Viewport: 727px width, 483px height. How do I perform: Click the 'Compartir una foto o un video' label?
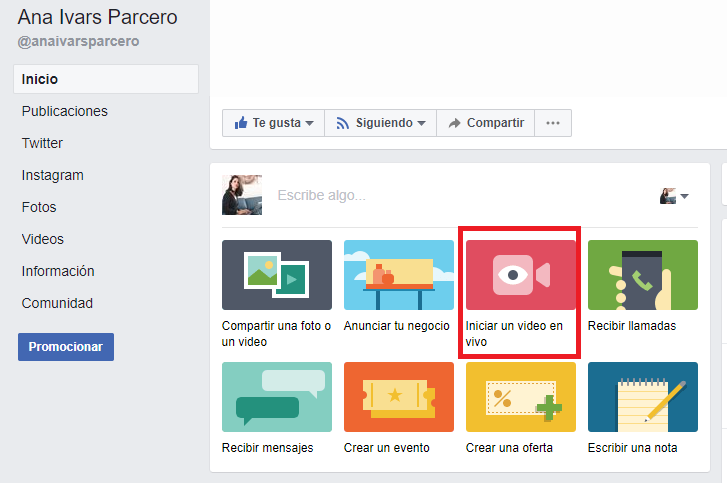coord(276,334)
